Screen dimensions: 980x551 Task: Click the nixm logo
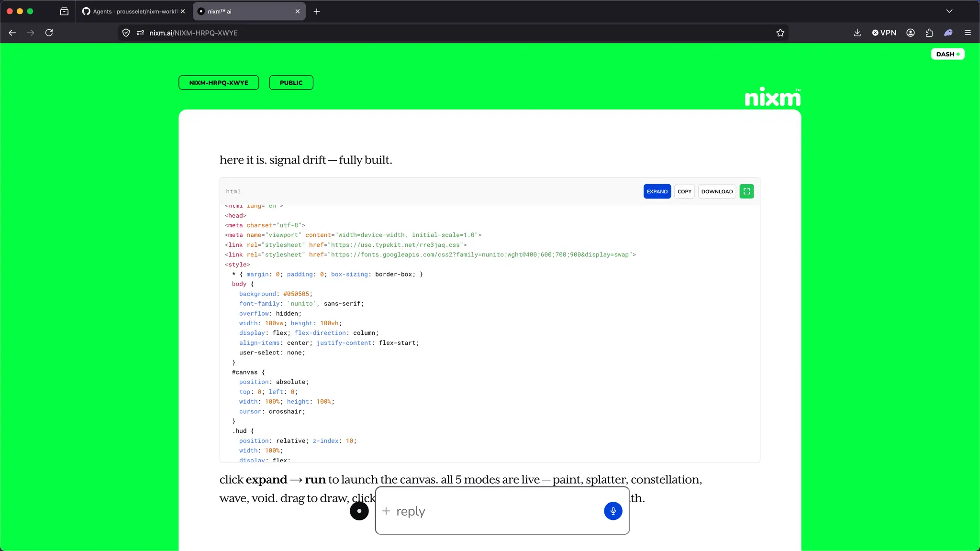click(x=772, y=97)
